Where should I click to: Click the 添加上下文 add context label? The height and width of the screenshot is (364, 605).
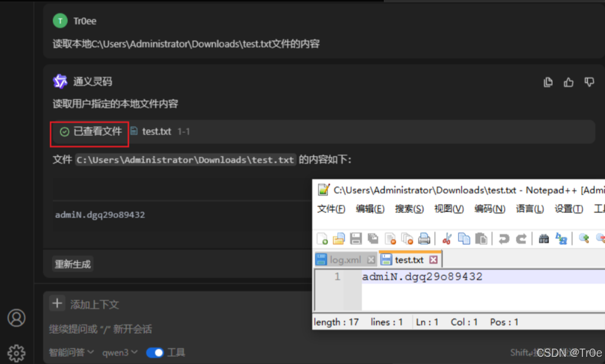94,304
